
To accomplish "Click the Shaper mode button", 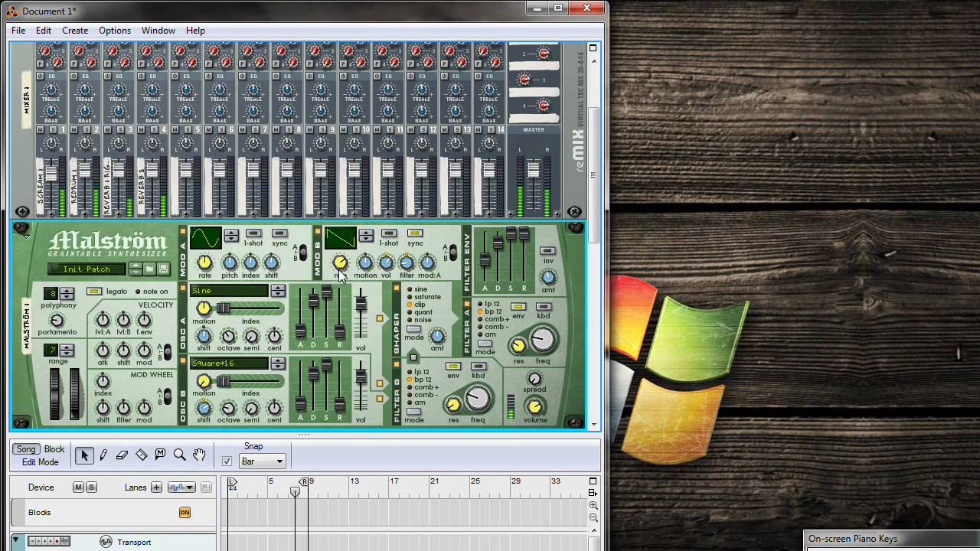I will coord(414,329).
